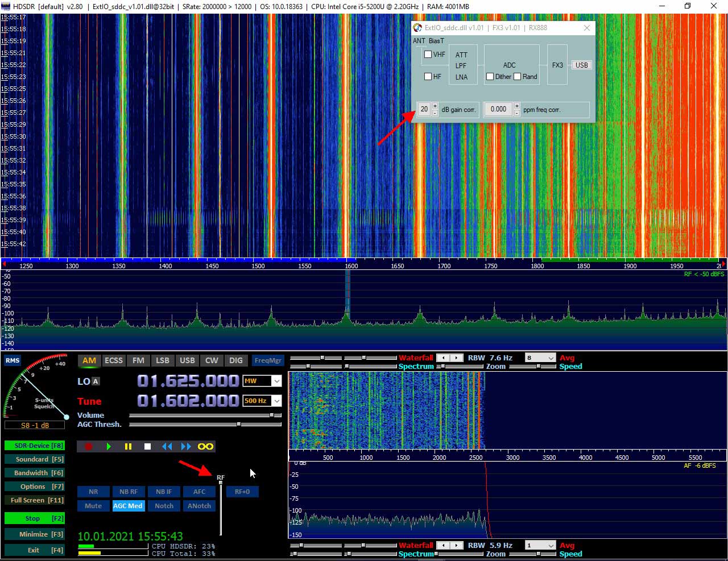Screen dimensions: 728x561
Task: Select ECSS mode
Action: [114, 360]
